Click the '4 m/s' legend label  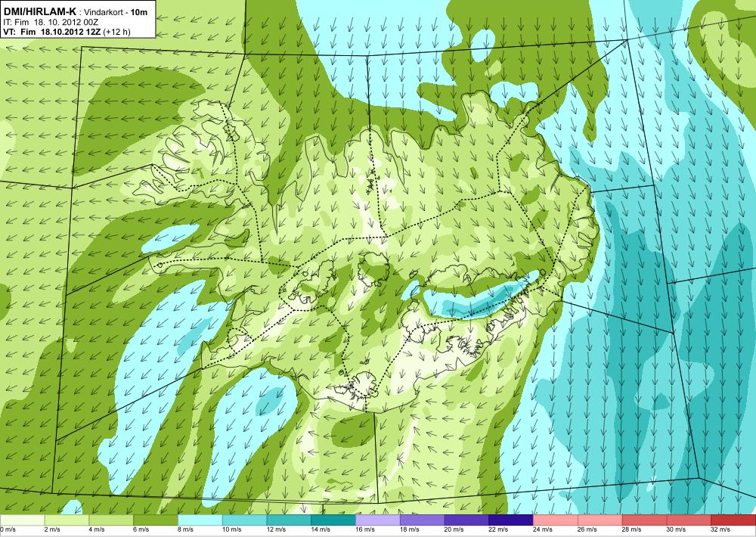[97, 529]
